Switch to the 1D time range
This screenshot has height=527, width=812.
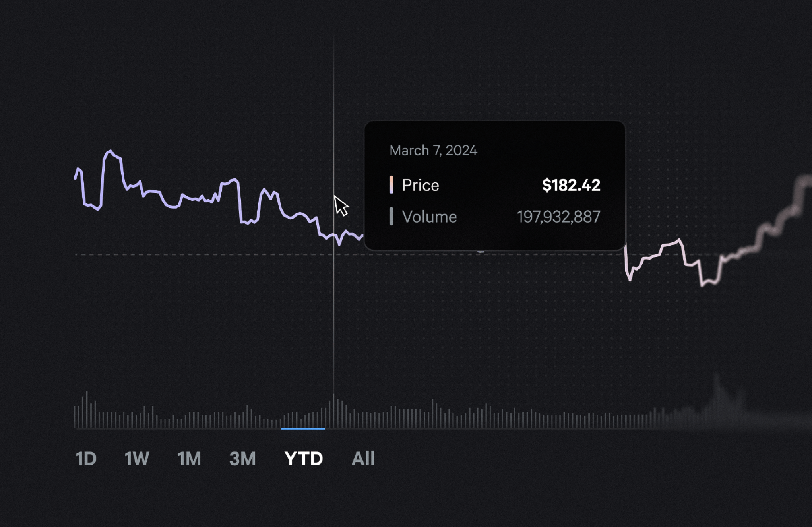(86, 459)
